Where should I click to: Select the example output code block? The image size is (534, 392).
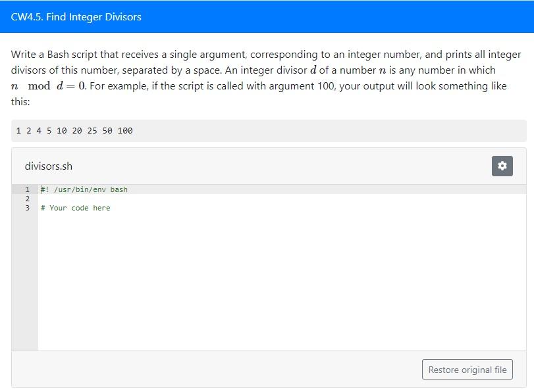(267, 131)
